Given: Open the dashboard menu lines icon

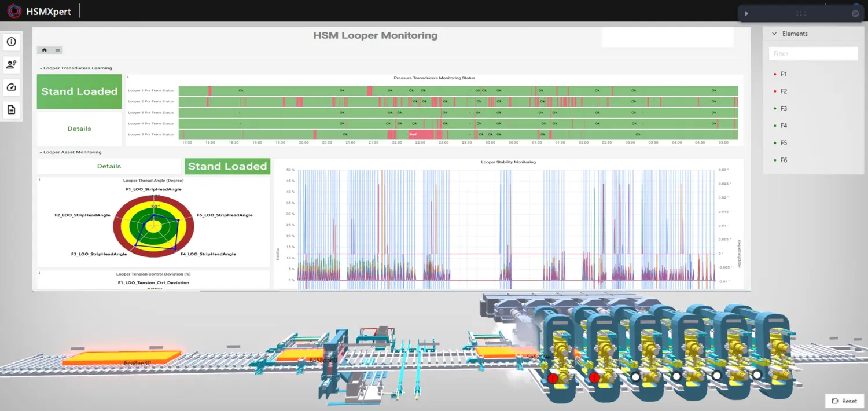Looking at the screenshot, I should pyautogui.click(x=58, y=50).
